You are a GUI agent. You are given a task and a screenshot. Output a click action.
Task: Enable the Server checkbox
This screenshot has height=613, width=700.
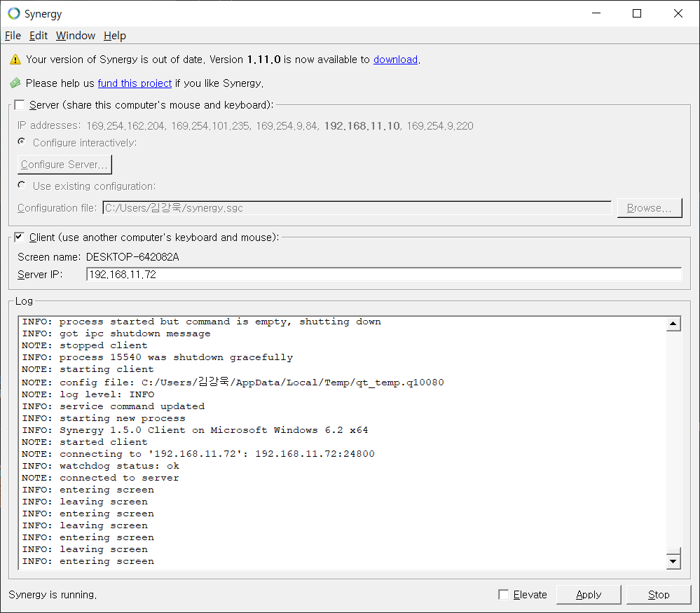point(19,105)
